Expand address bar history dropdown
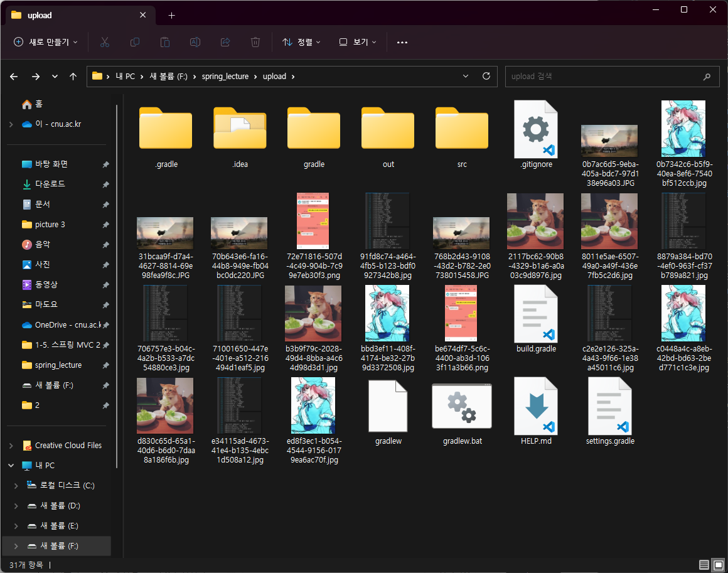 point(466,76)
